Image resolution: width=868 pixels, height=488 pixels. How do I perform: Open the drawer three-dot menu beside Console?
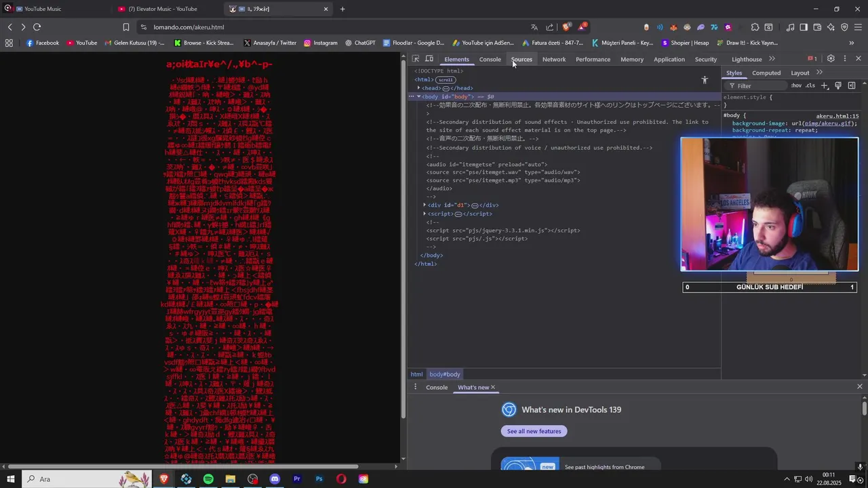(416, 387)
